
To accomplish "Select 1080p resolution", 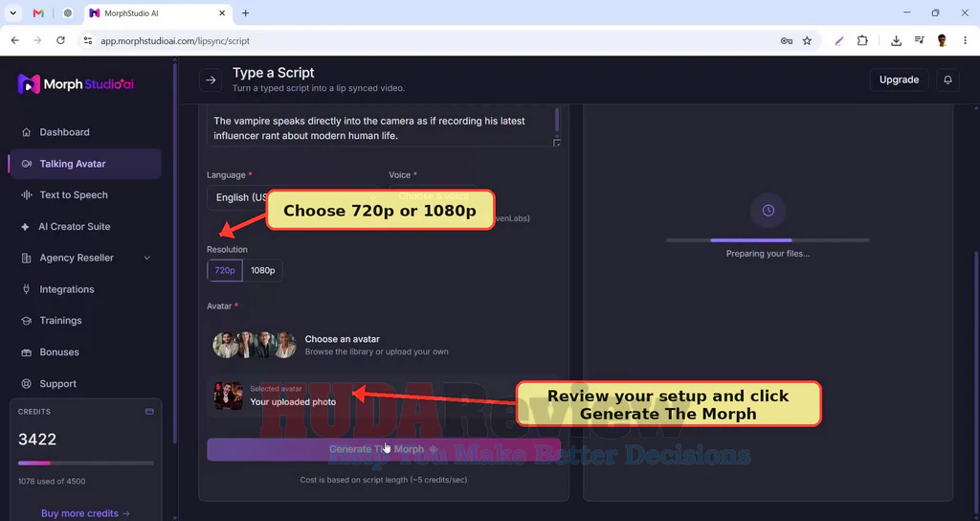I will (x=262, y=270).
